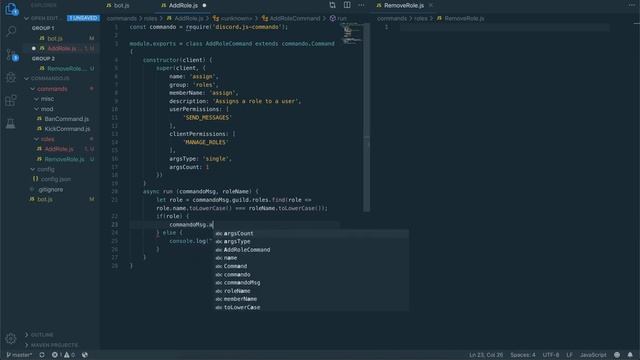Viewport: 640px width, 360px height.
Task: Open the Manage gear menu
Action: pyautogui.click(x=11, y=338)
